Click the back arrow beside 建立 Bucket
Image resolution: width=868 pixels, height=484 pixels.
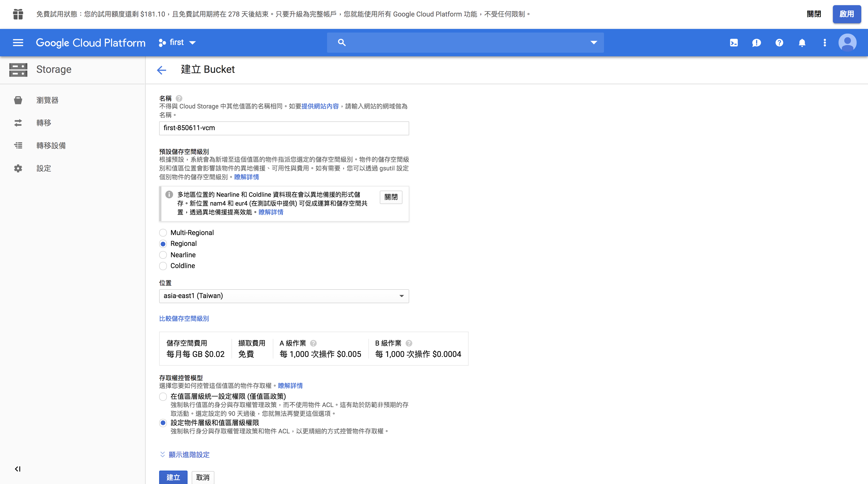(162, 70)
